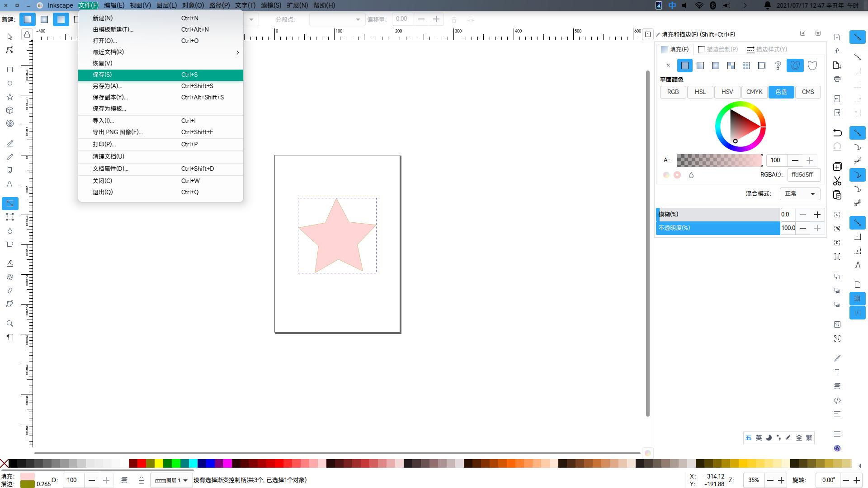Select the flat color fill button
Viewport: 868px width, 488px height.
pos(684,66)
